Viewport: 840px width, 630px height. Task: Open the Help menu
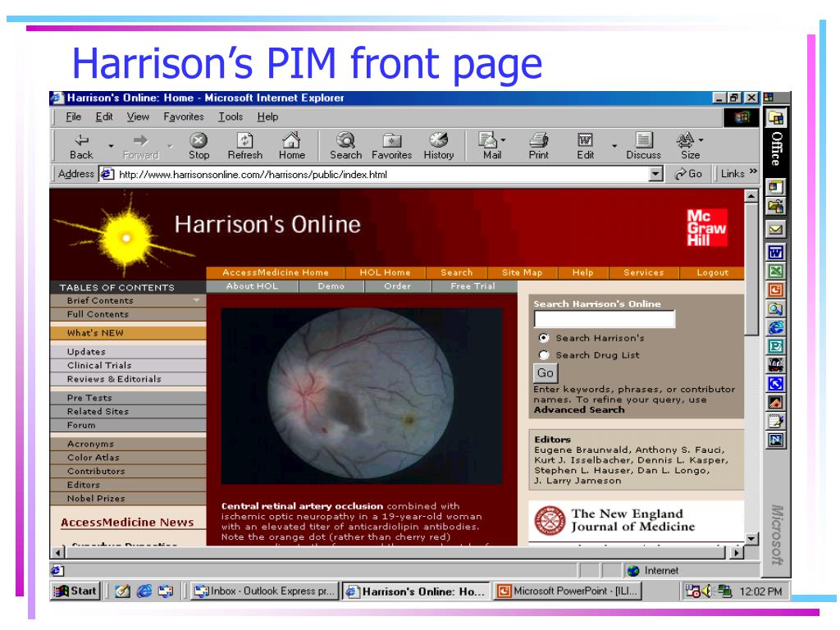(x=267, y=116)
